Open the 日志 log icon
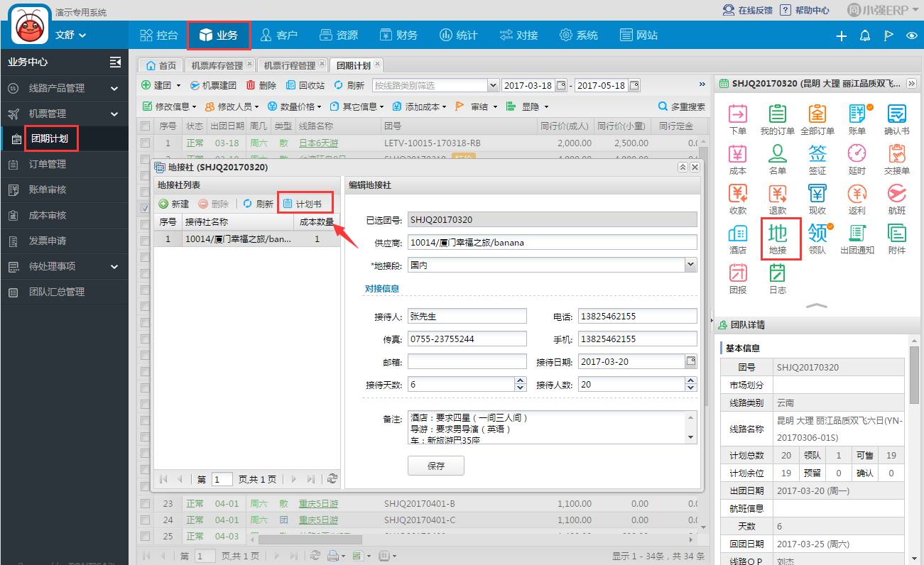Screen dimensions: 924x565 point(778,278)
